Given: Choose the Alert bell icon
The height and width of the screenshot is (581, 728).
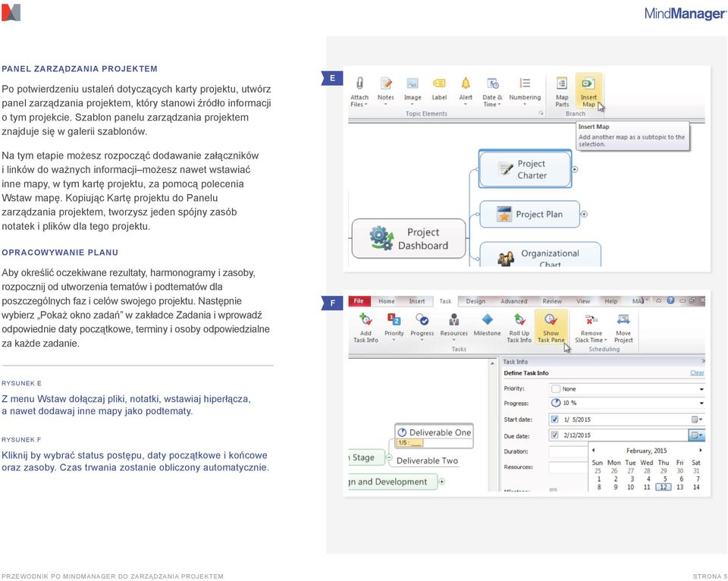Looking at the screenshot, I should point(465,83).
